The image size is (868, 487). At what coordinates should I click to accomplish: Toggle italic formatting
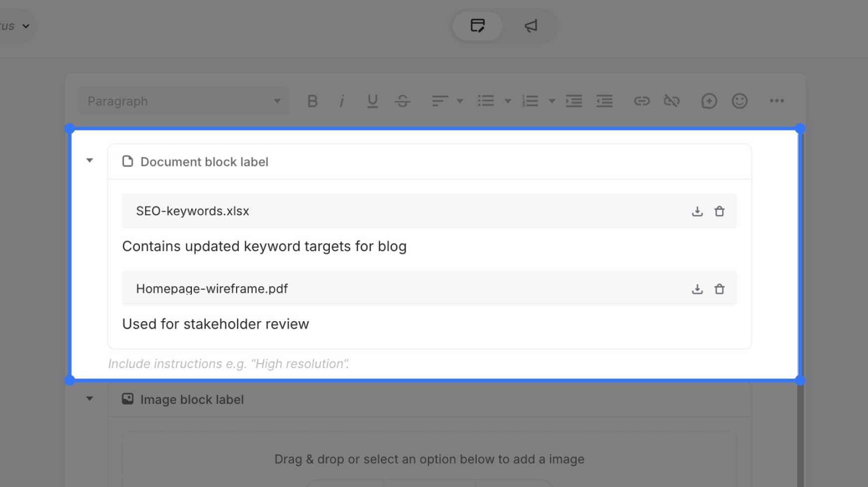[x=342, y=101]
